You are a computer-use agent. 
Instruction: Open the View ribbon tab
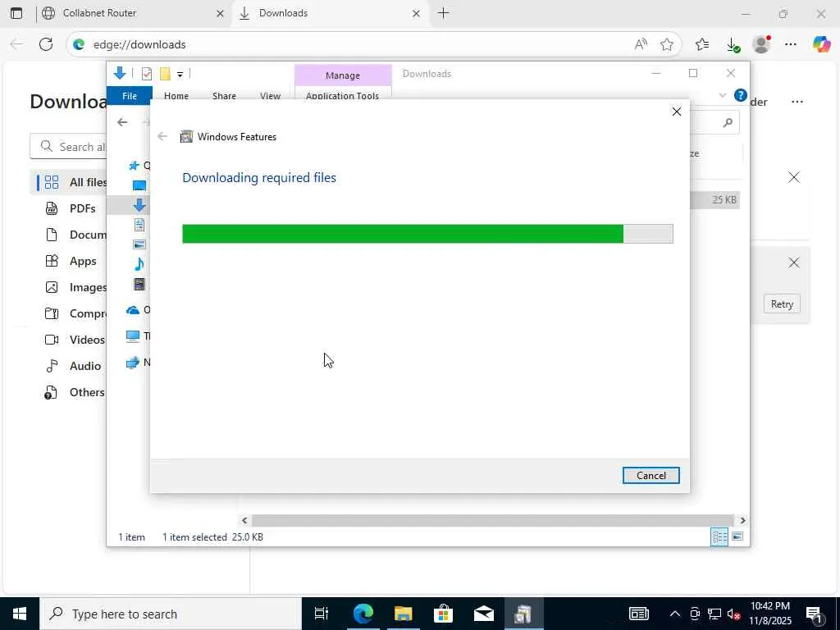[x=270, y=96]
